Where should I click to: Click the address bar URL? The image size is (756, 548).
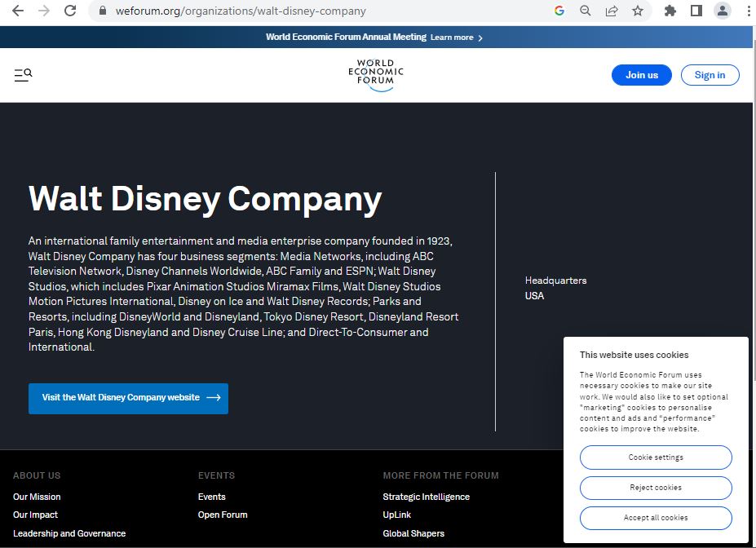click(x=241, y=11)
